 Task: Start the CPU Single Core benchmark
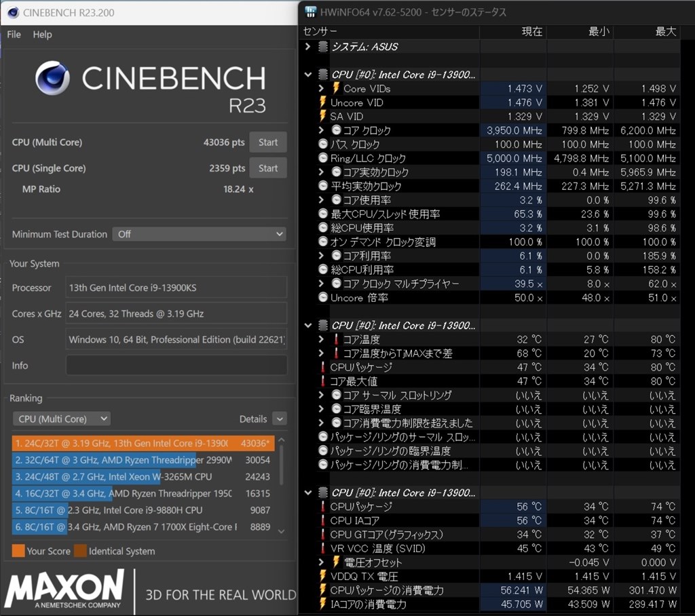coord(267,168)
